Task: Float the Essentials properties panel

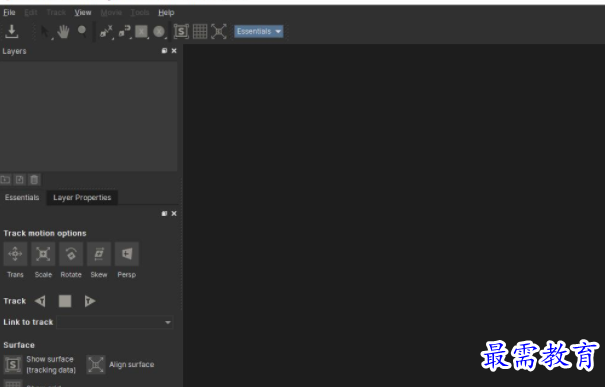Action: [x=164, y=213]
